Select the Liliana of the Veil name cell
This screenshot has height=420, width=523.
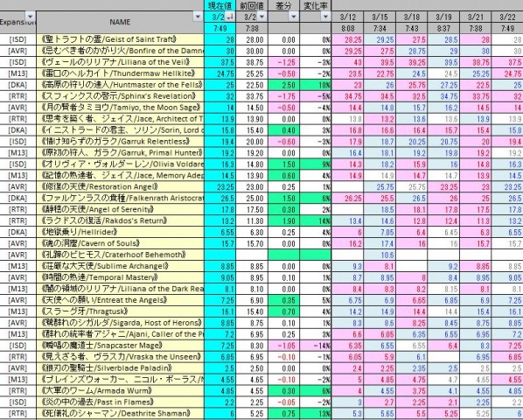[x=120, y=62]
